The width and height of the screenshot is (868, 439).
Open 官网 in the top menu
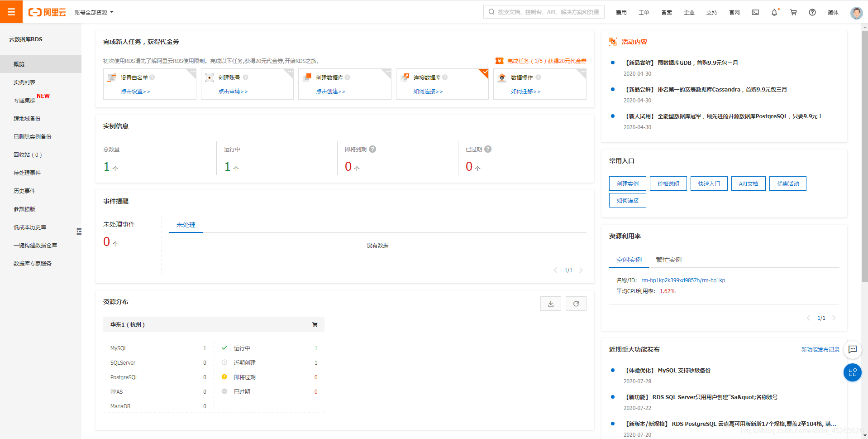(734, 13)
